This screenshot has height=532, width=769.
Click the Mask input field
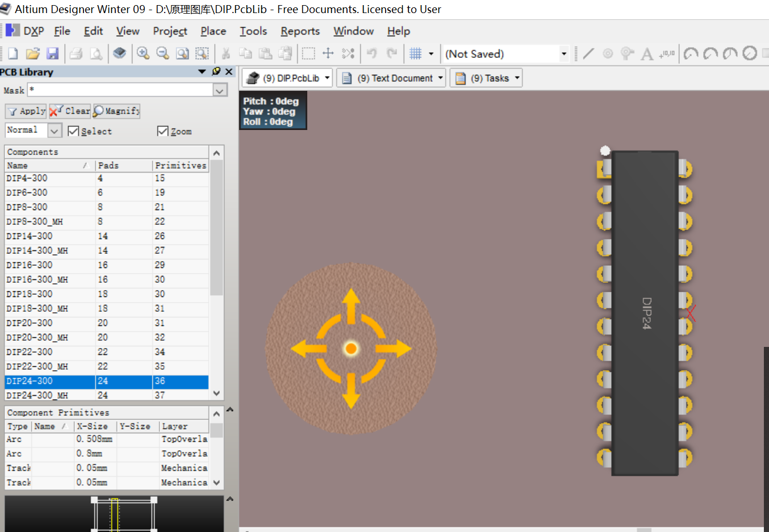(120, 90)
